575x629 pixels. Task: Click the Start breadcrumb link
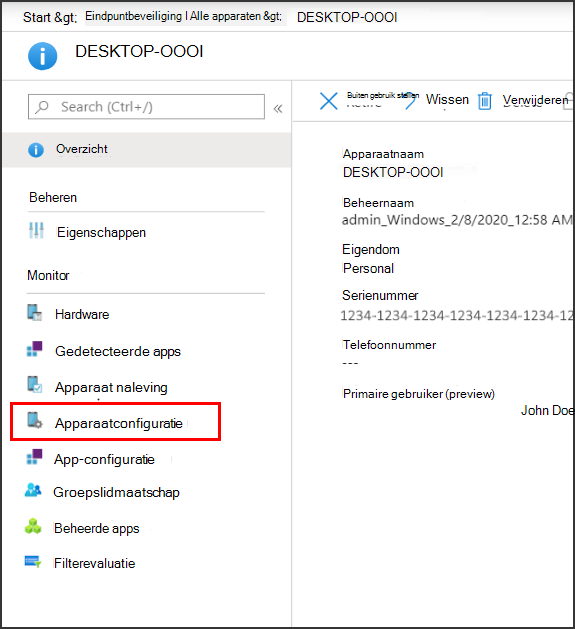click(37, 17)
